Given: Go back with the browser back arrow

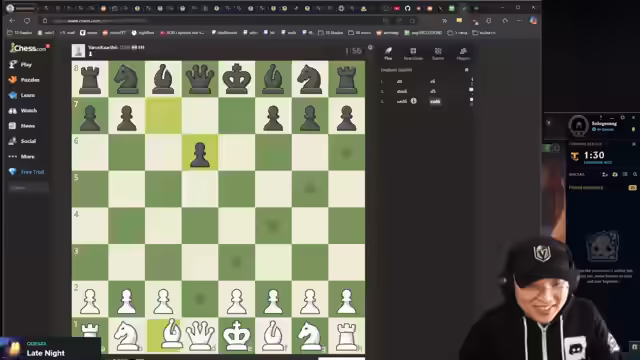Looking at the screenshot, I should [x=12, y=20].
